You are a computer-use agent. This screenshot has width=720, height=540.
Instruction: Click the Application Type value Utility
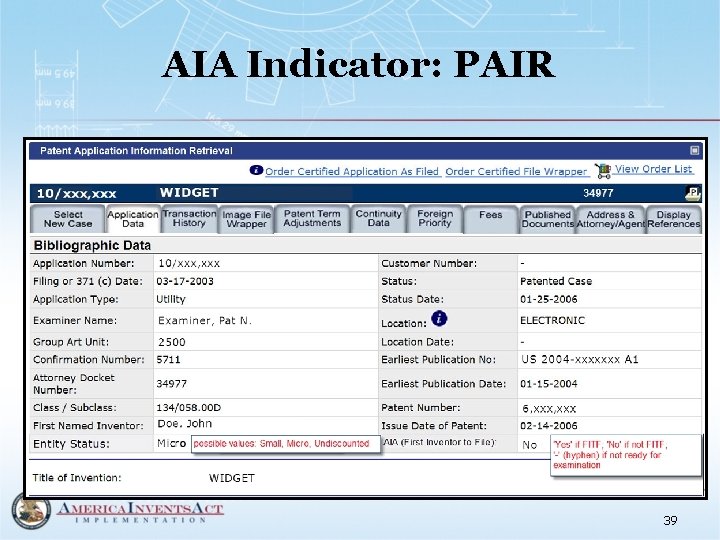[x=171, y=299]
